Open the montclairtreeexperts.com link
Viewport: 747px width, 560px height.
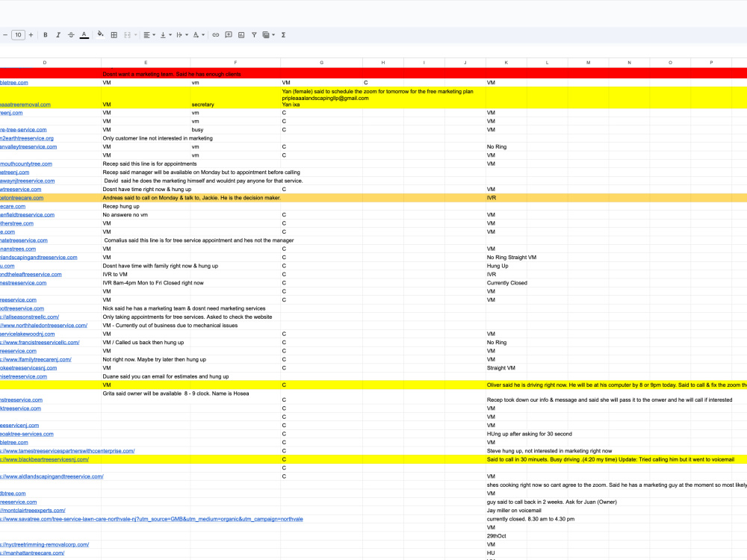pos(33,511)
